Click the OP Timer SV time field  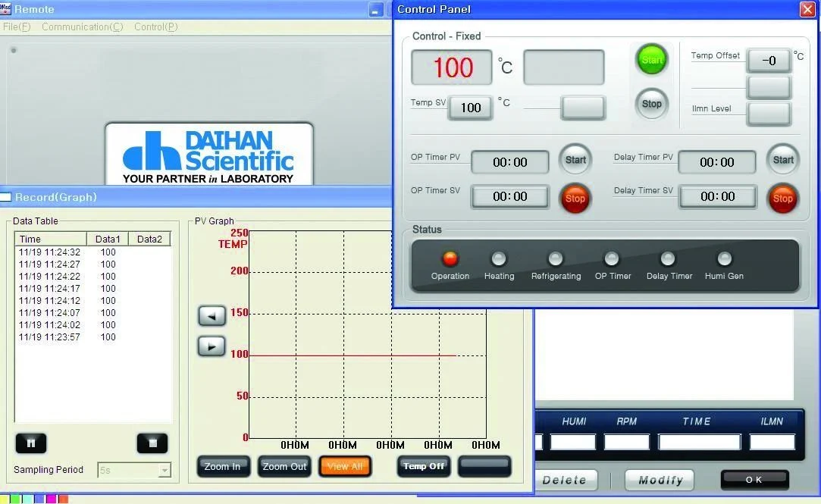[x=510, y=197]
